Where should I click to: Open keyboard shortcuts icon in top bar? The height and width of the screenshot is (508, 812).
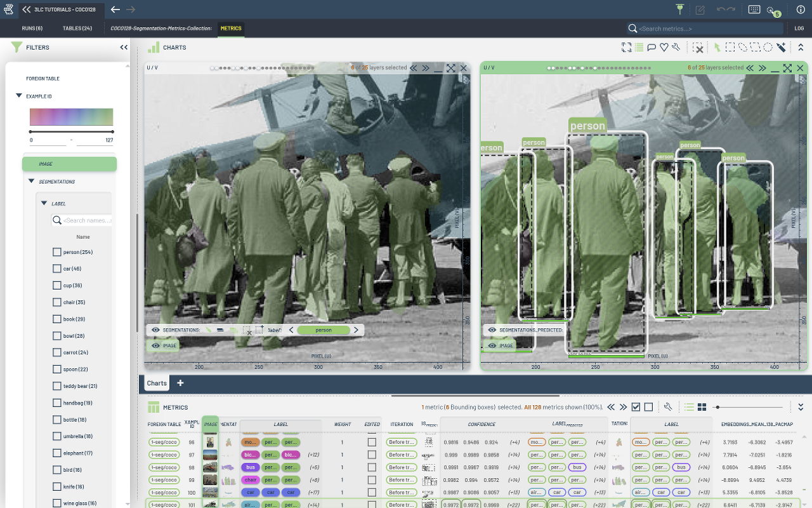754,10
